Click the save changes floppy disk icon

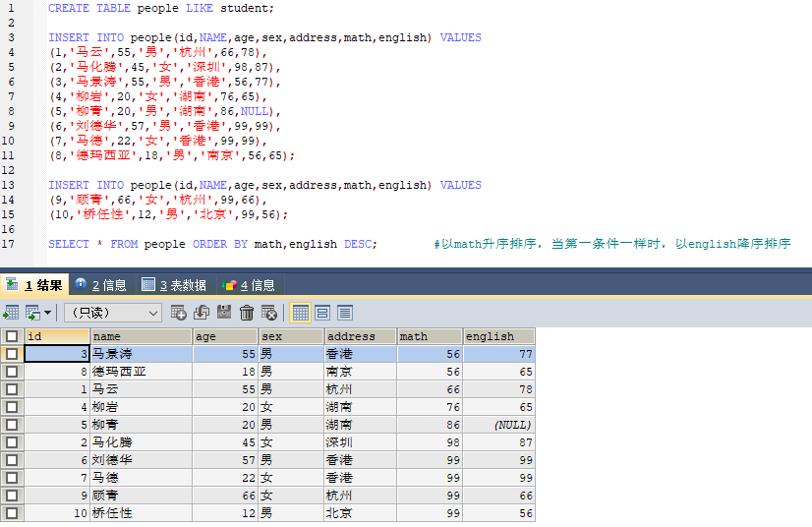[x=224, y=313]
